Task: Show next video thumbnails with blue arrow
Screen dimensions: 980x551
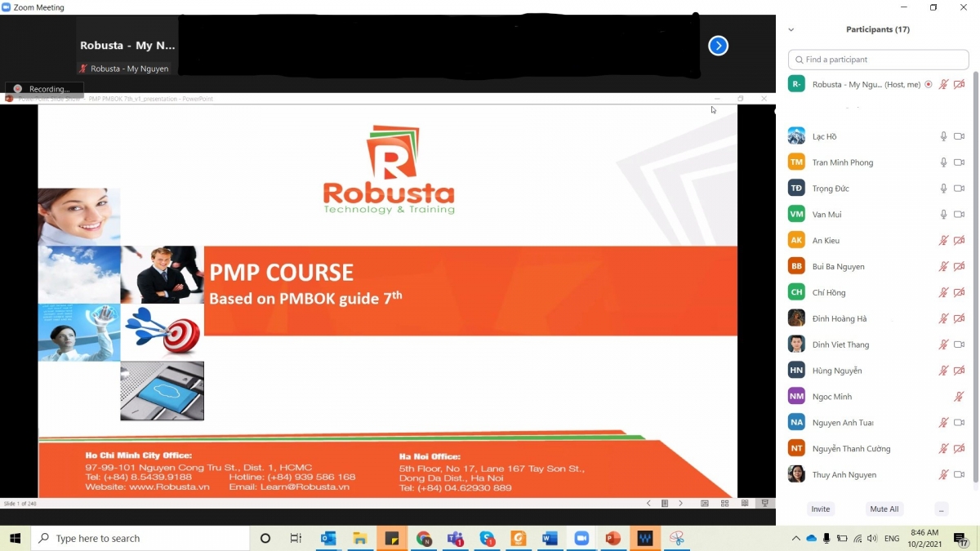Action: coord(718,46)
